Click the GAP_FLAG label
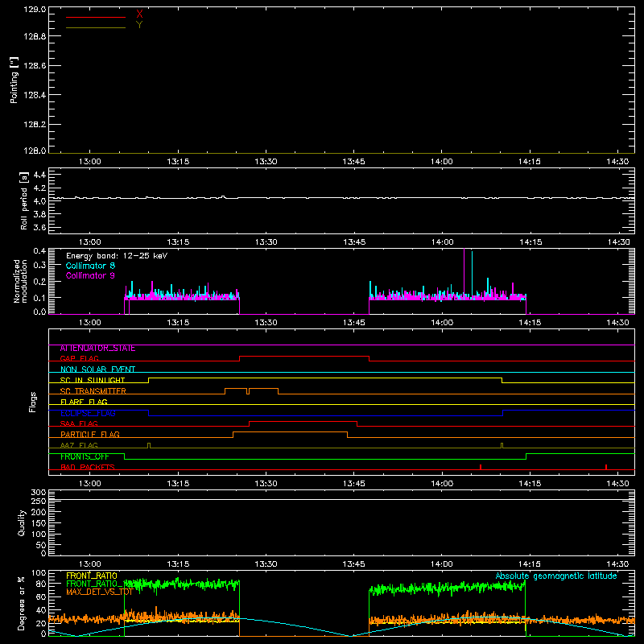 (x=79, y=358)
